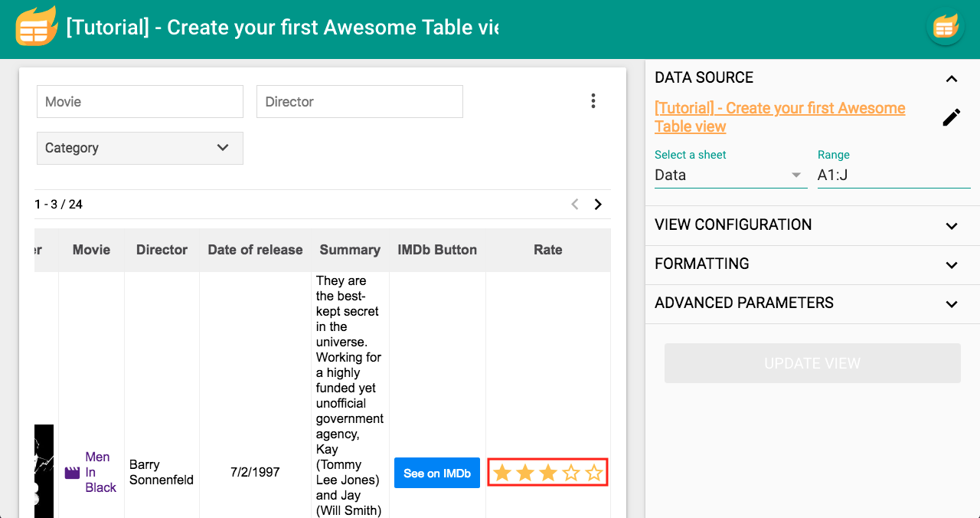Click the clapperboard icon beside Men In Black
The width and height of the screenshot is (980, 518).
click(x=72, y=473)
